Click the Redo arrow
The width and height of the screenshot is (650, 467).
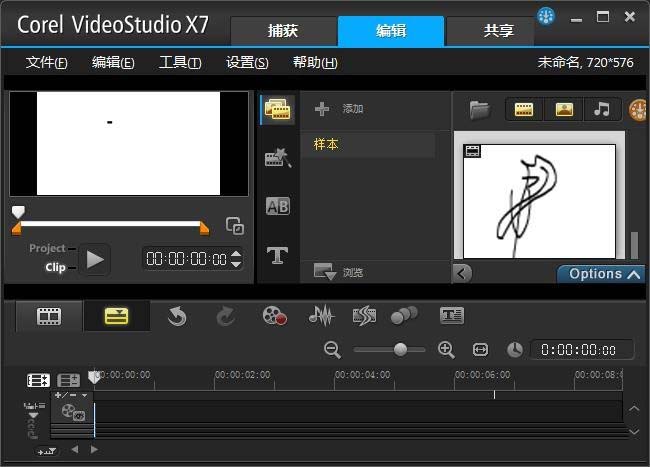click(226, 317)
